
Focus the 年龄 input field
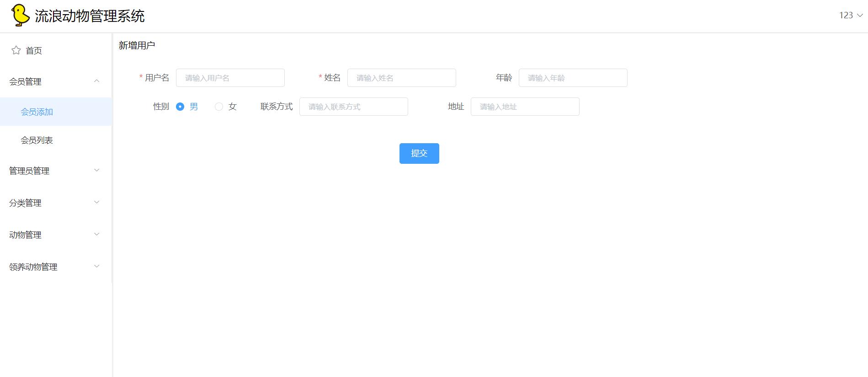click(573, 78)
